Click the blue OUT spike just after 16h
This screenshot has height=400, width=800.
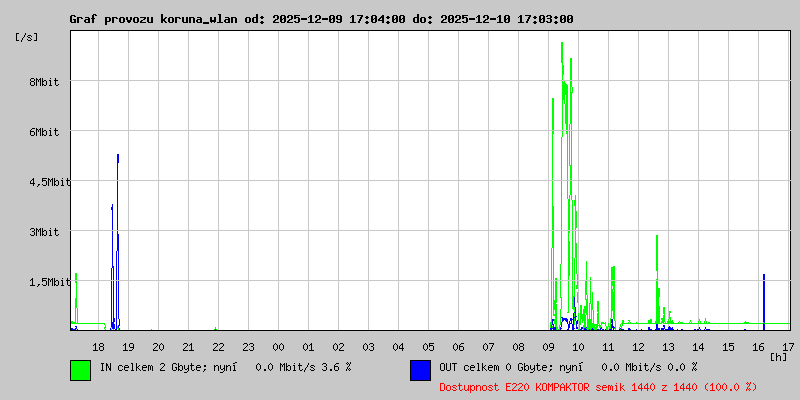click(764, 302)
